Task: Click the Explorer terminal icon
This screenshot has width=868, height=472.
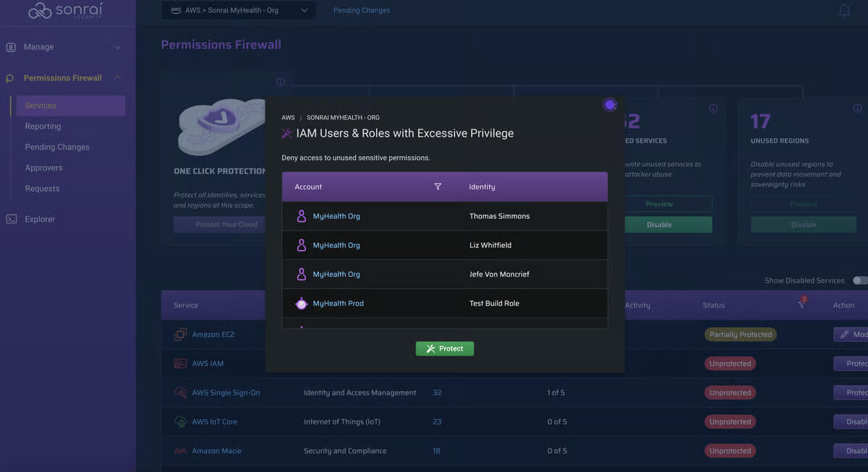Action: pos(11,219)
